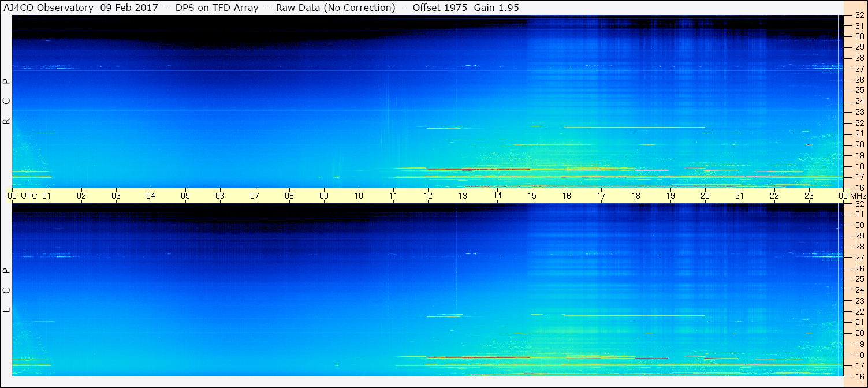Click the 19 MHz tick in LCP scale
868x388 pixels.
point(859,344)
